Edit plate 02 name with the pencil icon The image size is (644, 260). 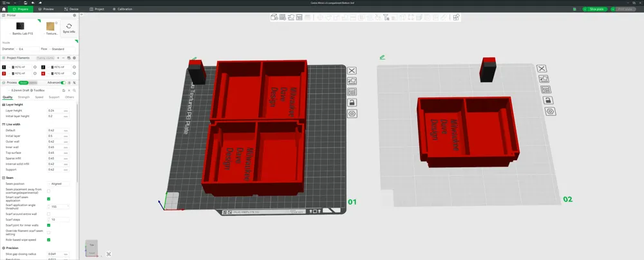point(383,57)
